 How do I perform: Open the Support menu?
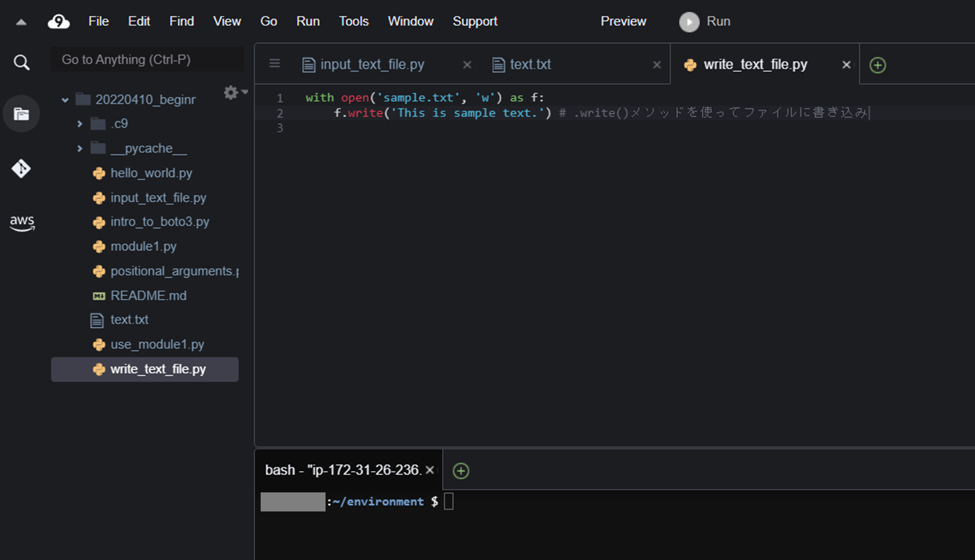point(475,21)
